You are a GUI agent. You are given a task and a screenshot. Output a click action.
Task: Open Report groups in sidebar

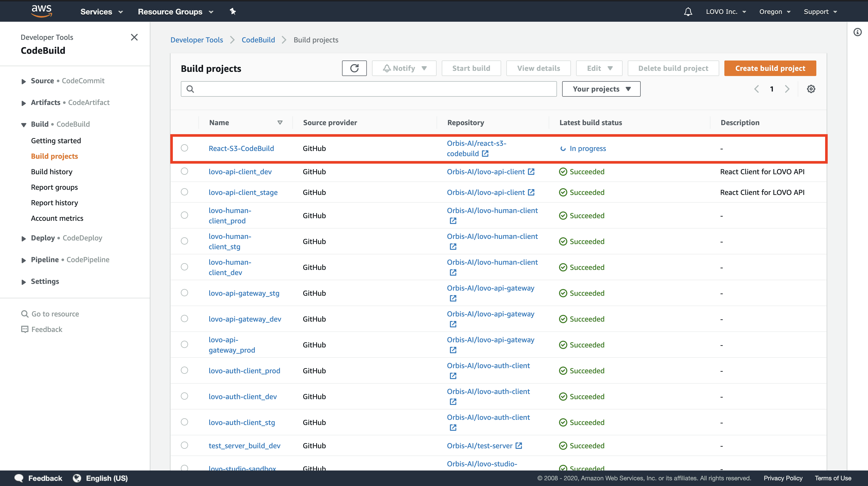pos(54,187)
